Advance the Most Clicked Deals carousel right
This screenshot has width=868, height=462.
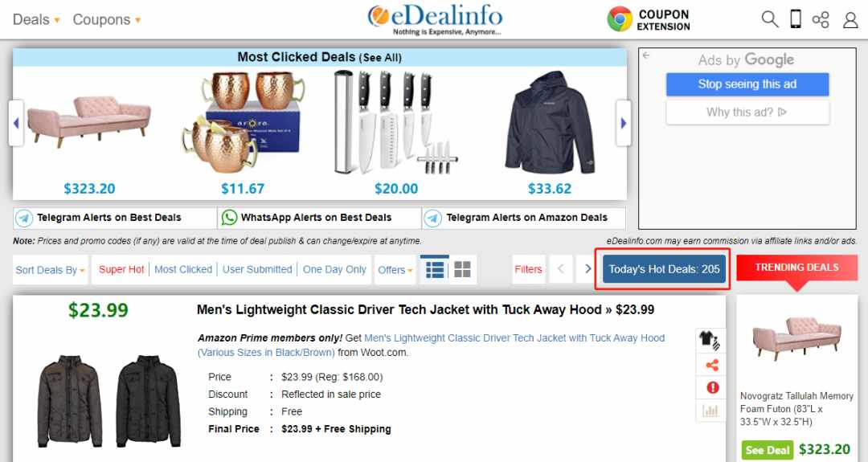coord(624,123)
